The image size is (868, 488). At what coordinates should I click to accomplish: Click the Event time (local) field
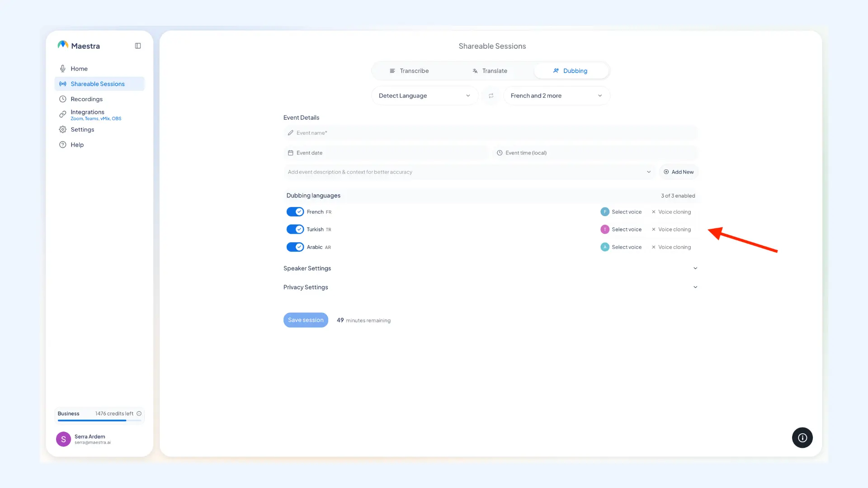[x=595, y=153]
